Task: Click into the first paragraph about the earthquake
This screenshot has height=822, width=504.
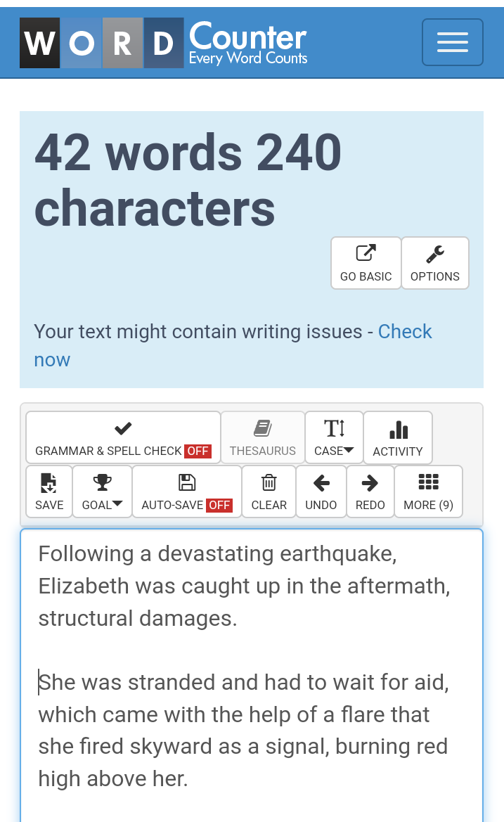Action: click(x=244, y=586)
